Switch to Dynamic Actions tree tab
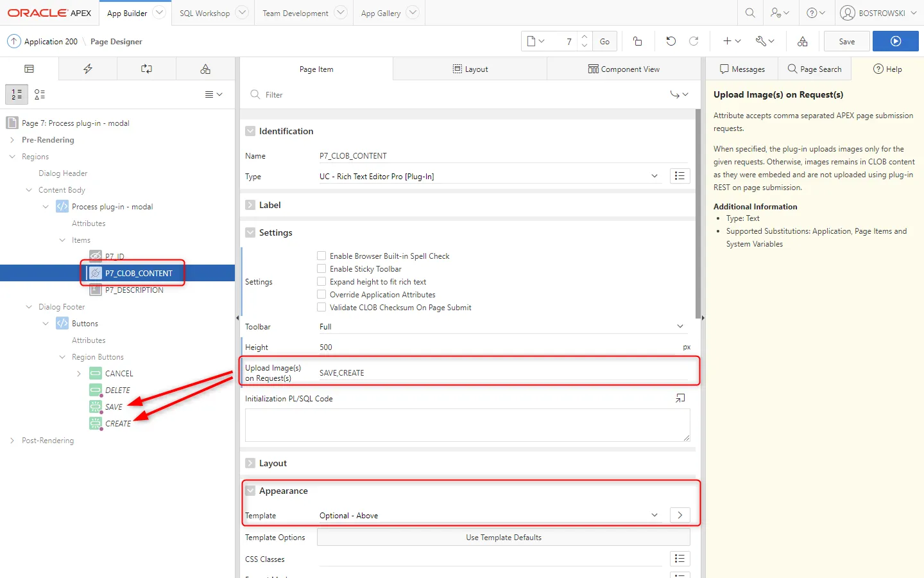The image size is (924, 578). point(88,69)
